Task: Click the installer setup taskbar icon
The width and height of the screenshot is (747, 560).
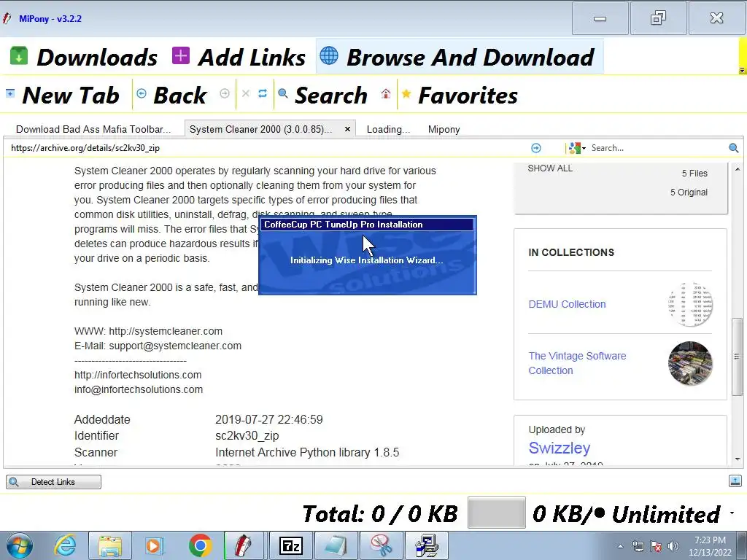Action: click(426, 545)
